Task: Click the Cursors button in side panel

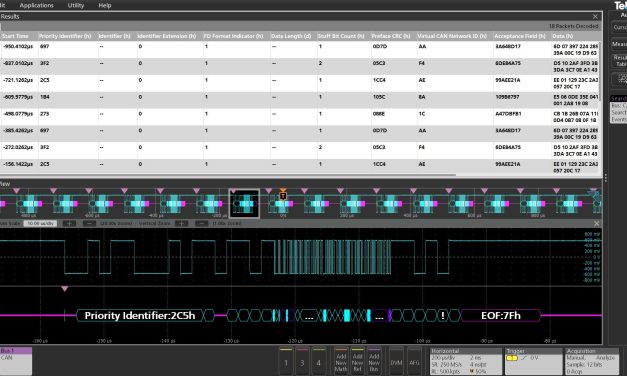Action: point(619,27)
